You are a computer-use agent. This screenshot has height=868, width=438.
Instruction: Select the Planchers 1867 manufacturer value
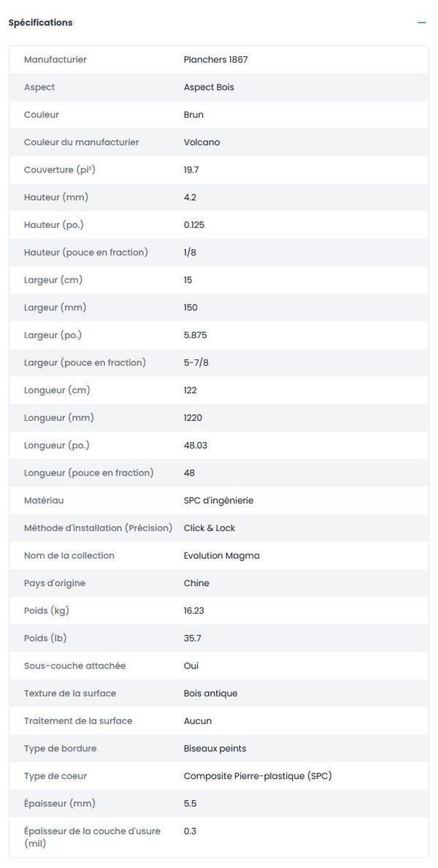point(215,60)
